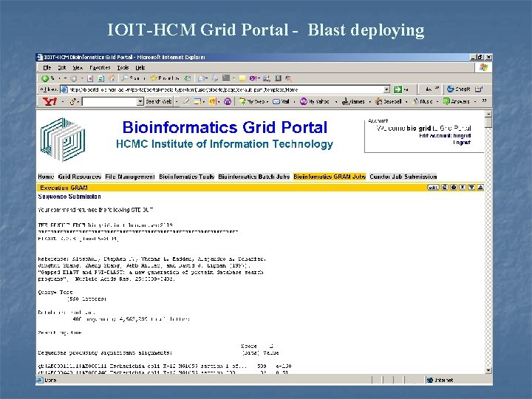Switch to the Condor Job Submission tab
532x399 pixels.
(403, 177)
